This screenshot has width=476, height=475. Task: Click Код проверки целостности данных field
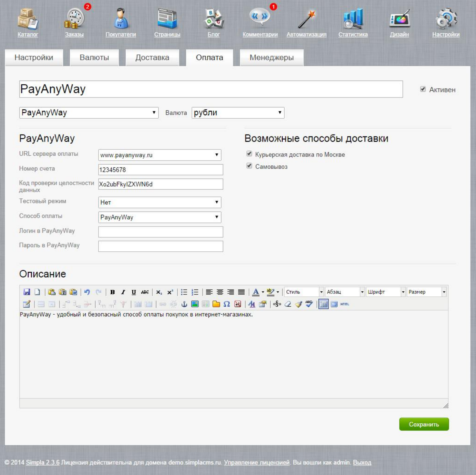click(x=161, y=184)
